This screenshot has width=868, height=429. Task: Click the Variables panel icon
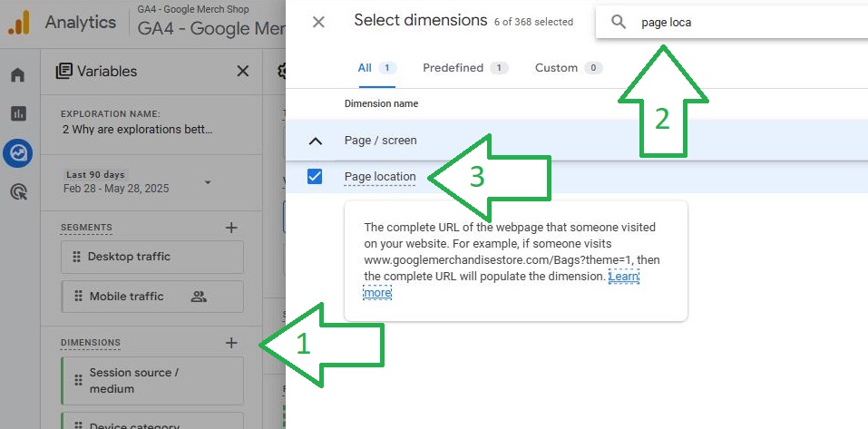[63, 71]
